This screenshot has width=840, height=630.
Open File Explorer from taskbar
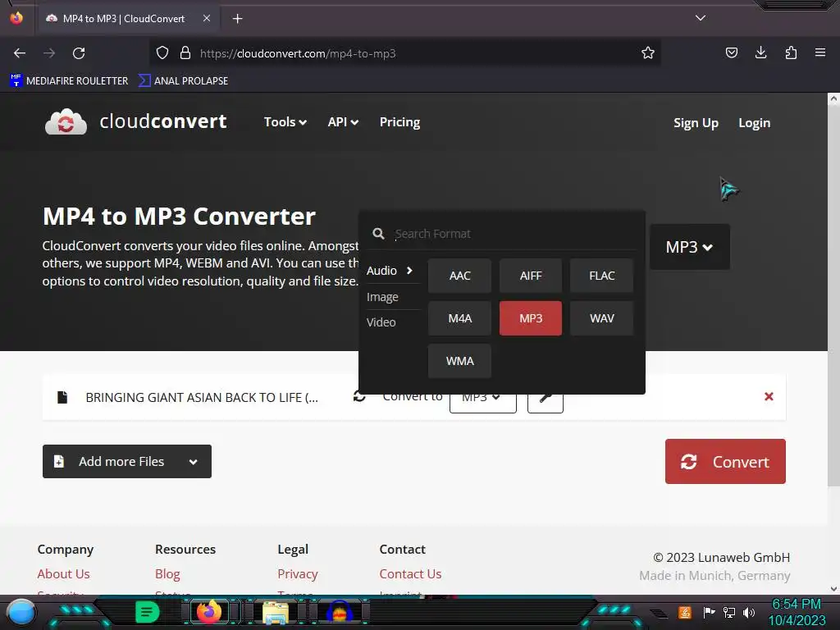tap(275, 613)
